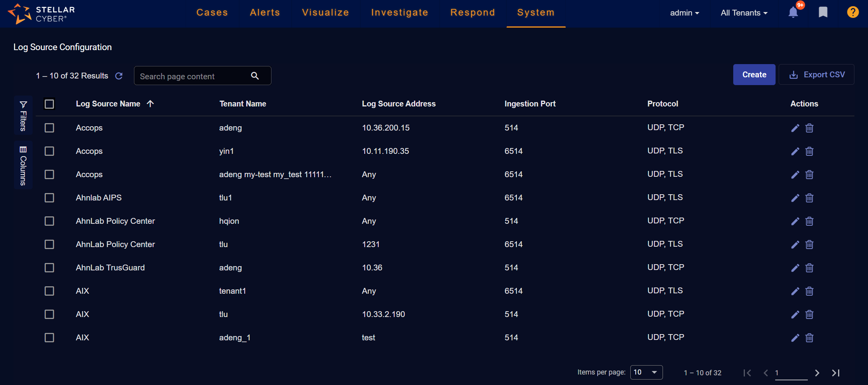Refresh the results list
Viewport: 868px width, 385px height.
click(x=119, y=76)
